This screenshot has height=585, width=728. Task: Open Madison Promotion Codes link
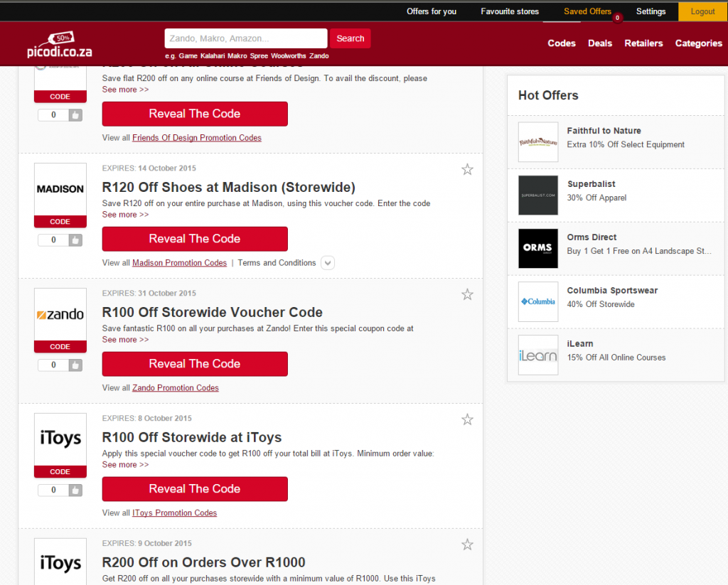180,263
